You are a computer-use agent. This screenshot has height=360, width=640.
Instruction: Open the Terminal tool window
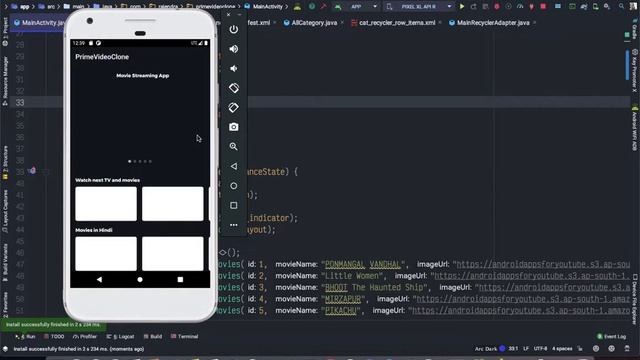(184, 337)
